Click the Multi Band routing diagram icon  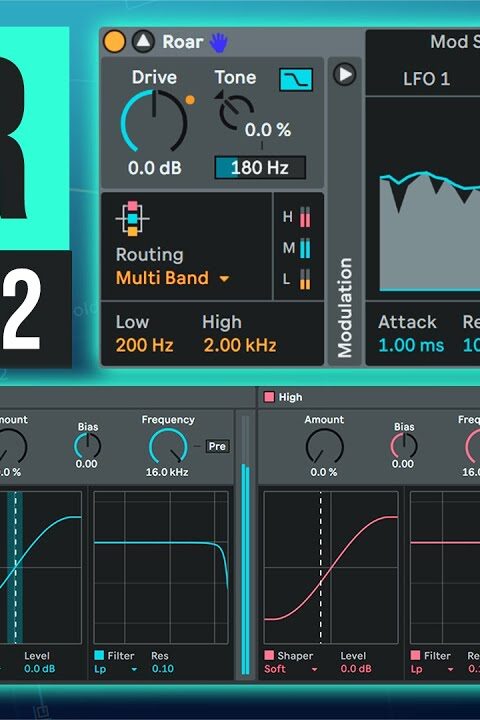click(132, 219)
